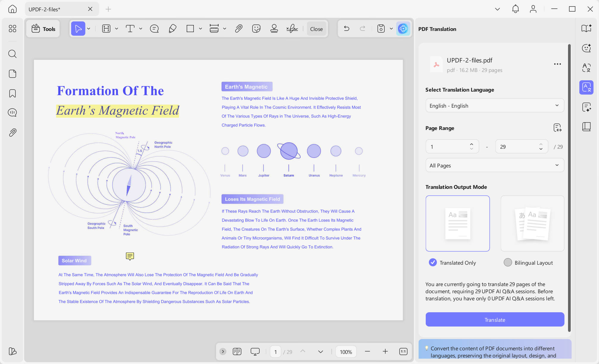Undo the last action
The image size is (599, 364).
347,29
